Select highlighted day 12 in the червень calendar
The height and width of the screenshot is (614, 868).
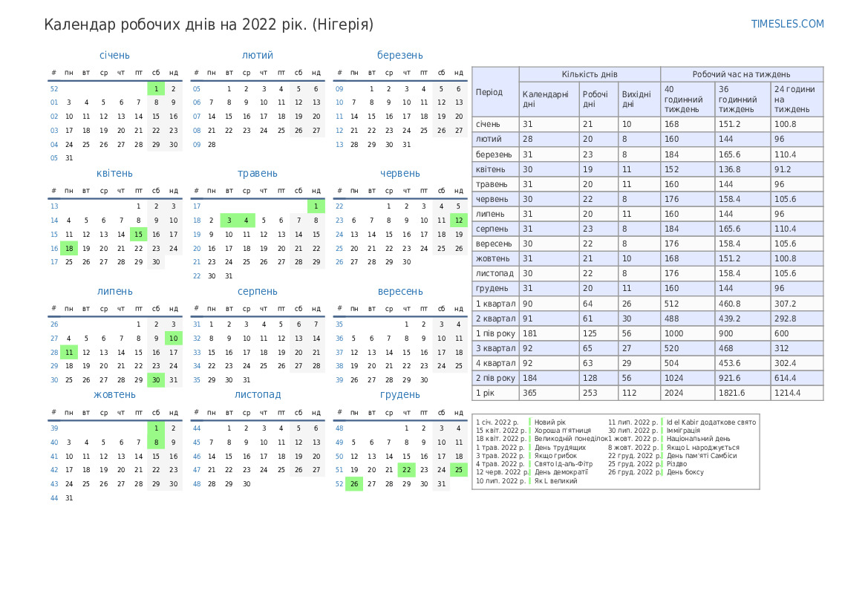tap(459, 221)
